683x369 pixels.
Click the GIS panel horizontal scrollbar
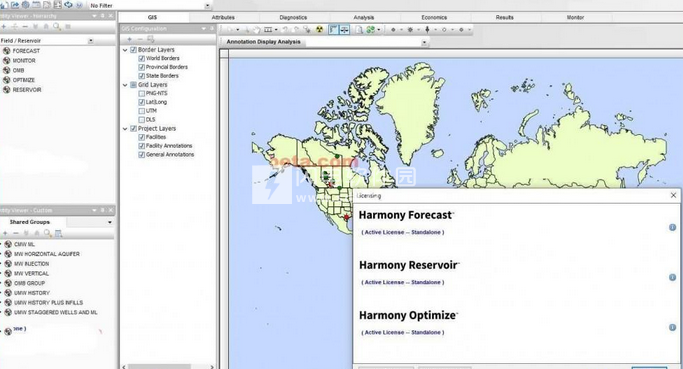[169, 366]
